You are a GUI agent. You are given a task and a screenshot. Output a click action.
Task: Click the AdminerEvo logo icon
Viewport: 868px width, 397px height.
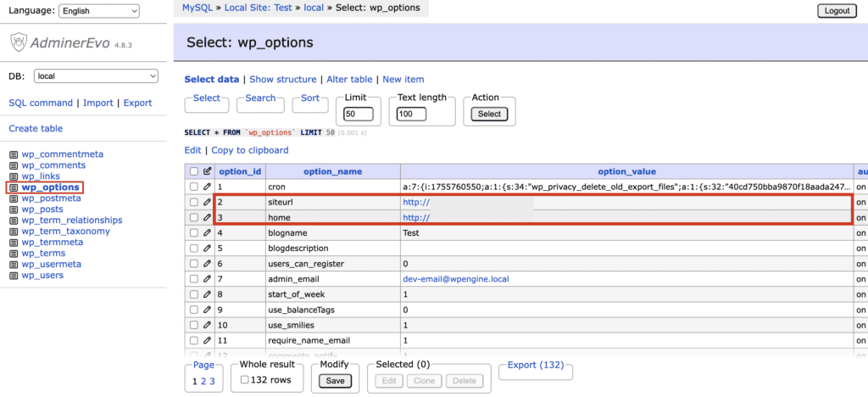pyautogui.click(x=19, y=42)
